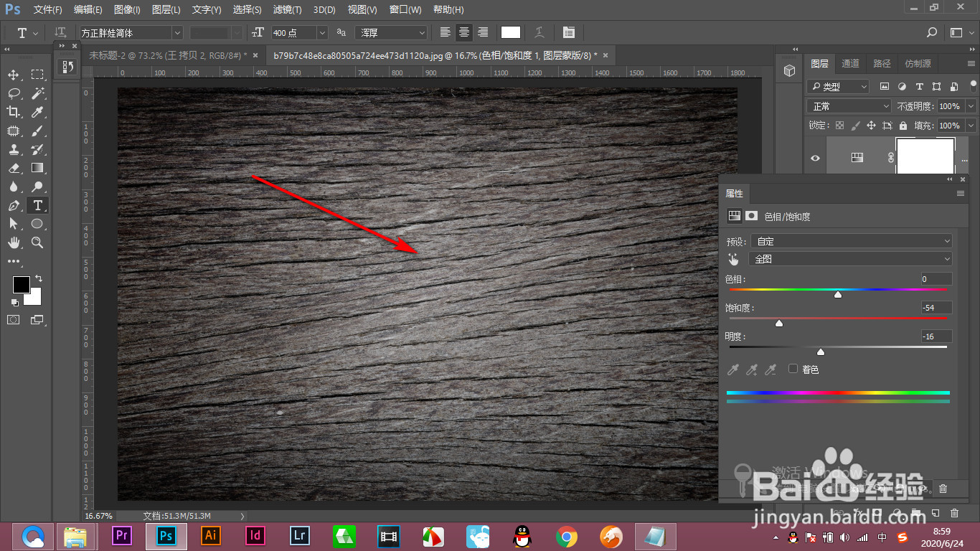This screenshot has height=551, width=980.
Task: Open the 预设 preset dropdown 自定
Action: [850, 241]
